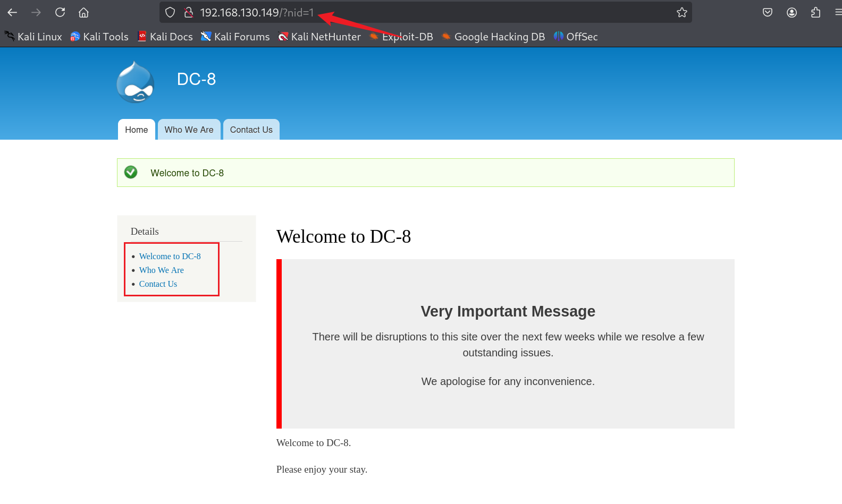
Task: Switch to the Contact Us tab
Action: pos(251,130)
